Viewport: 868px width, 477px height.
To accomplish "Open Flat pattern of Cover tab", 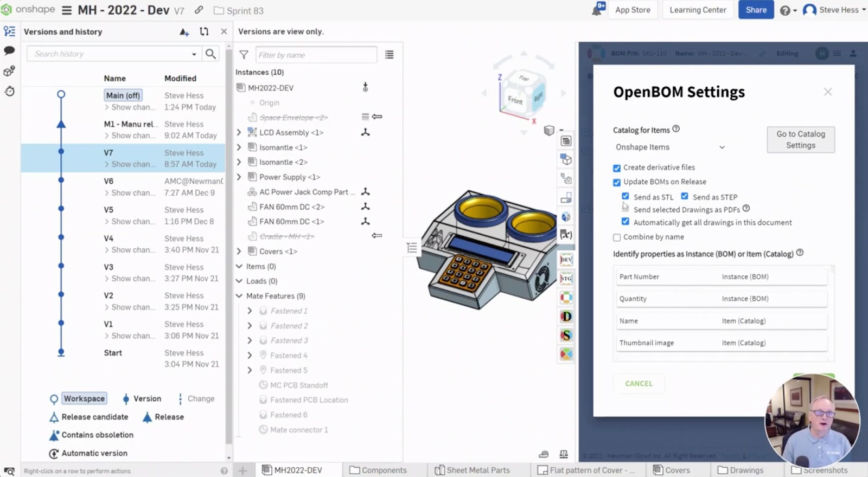I will 586,470.
